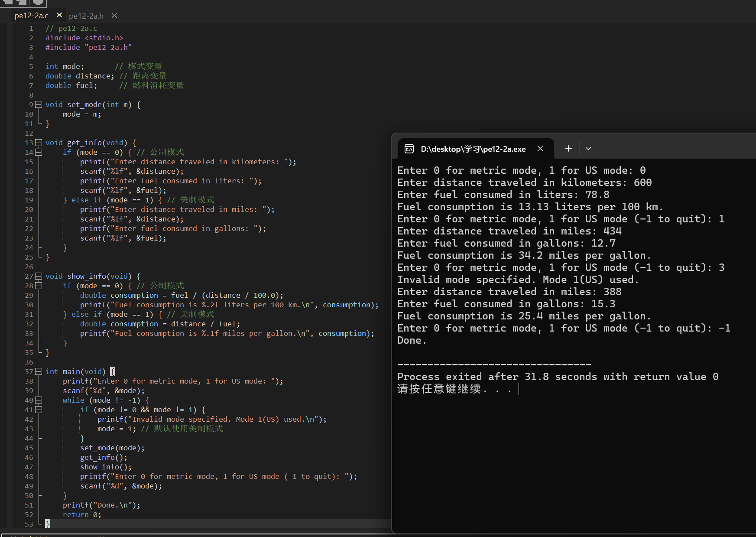
Task: Click terminal line '13.13 liters per 100 km.'
Action: [530, 207]
